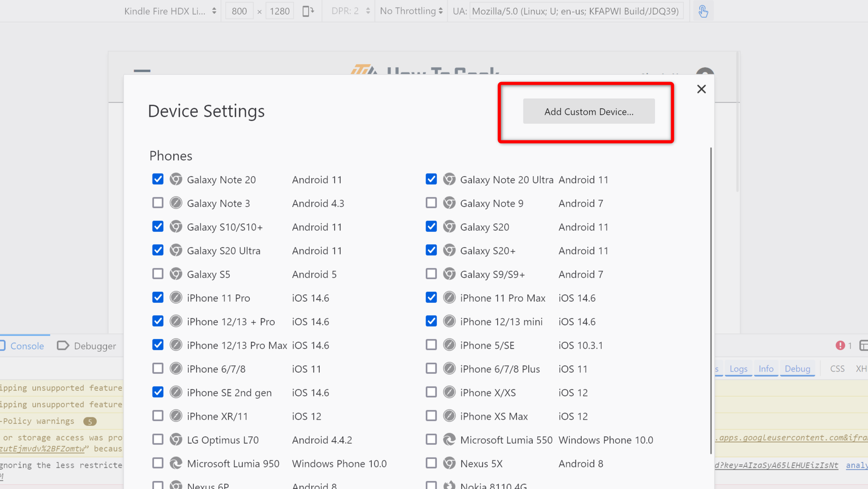
Task: Open the Kindle Fire HDX device dropdown
Action: [x=169, y=11]
